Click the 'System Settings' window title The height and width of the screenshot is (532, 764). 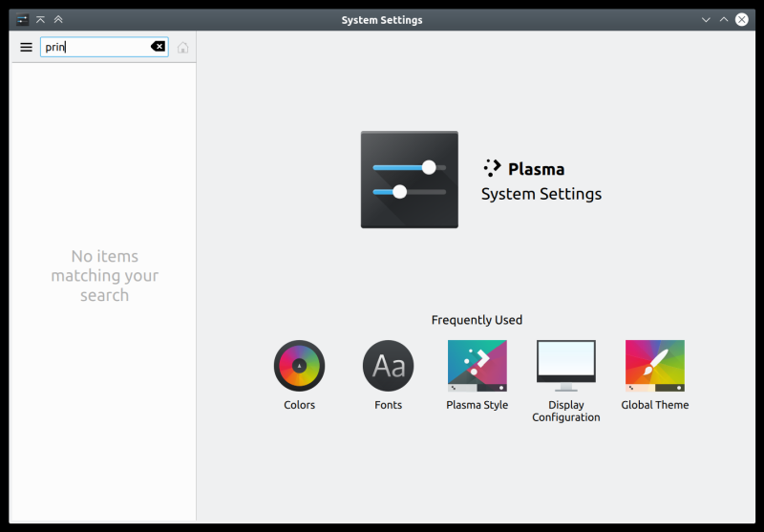pyautogui.click(x=382, y=20)
